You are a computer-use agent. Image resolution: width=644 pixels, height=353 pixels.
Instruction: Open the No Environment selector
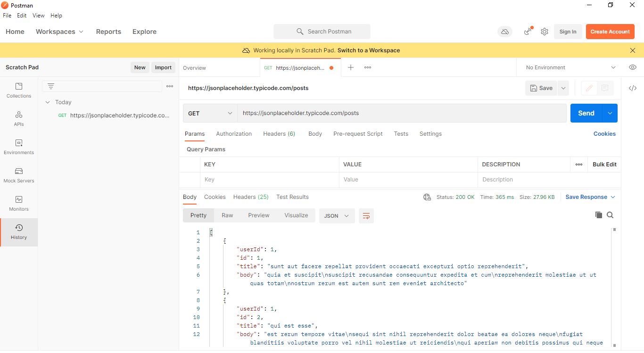pyautogui.click(x=570, y=67)
